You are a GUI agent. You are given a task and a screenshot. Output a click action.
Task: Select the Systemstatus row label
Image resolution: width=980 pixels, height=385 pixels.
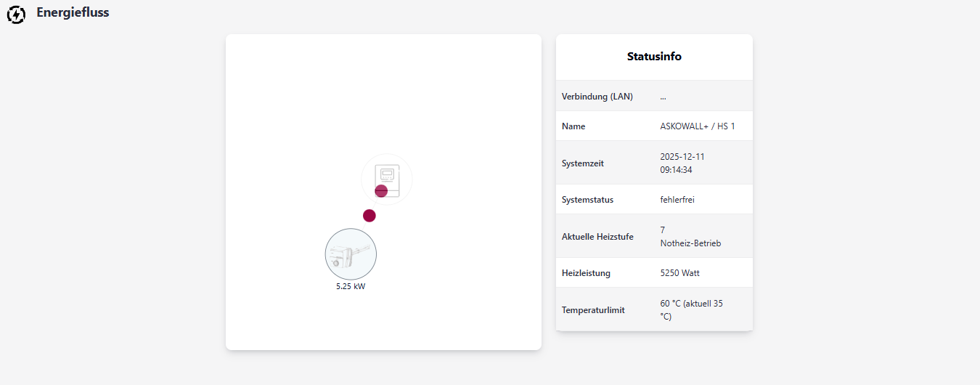coord(587,200)
